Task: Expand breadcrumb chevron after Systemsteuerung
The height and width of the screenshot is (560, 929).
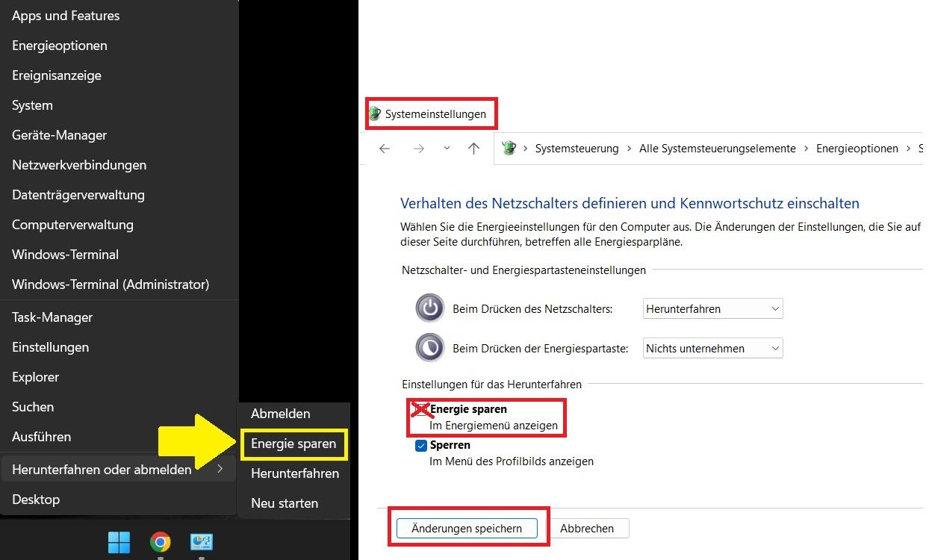Action: 629,149
